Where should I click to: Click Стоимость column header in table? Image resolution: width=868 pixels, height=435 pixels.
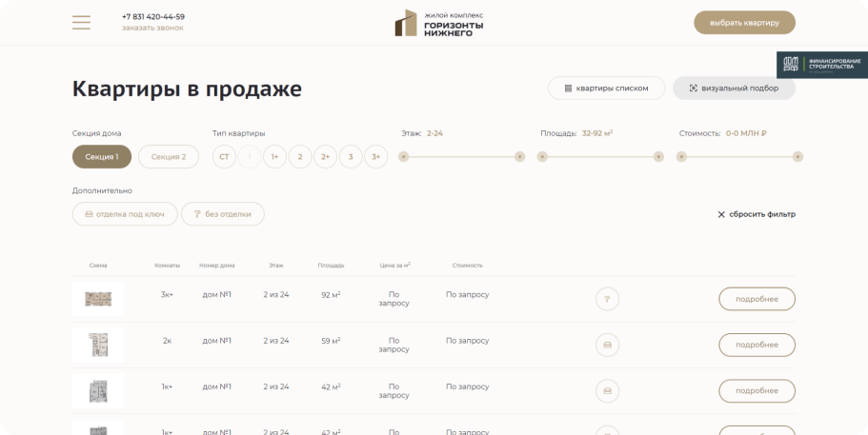(467, 266)
